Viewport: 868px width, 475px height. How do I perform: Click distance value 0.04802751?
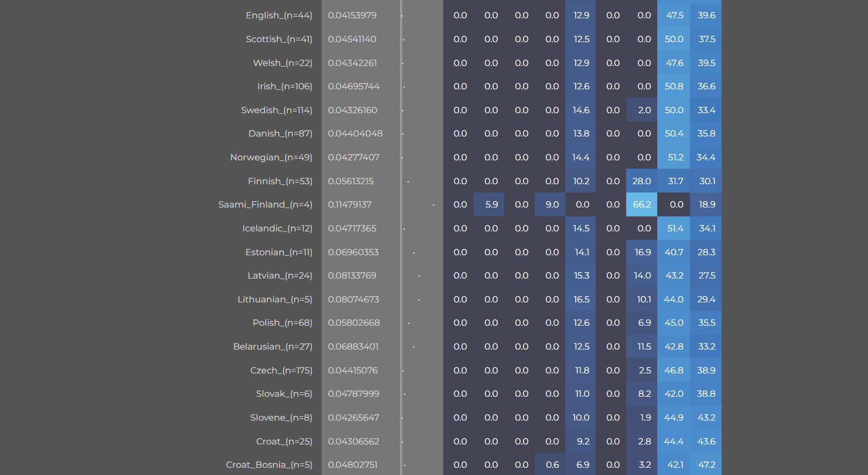coord(353,465)
